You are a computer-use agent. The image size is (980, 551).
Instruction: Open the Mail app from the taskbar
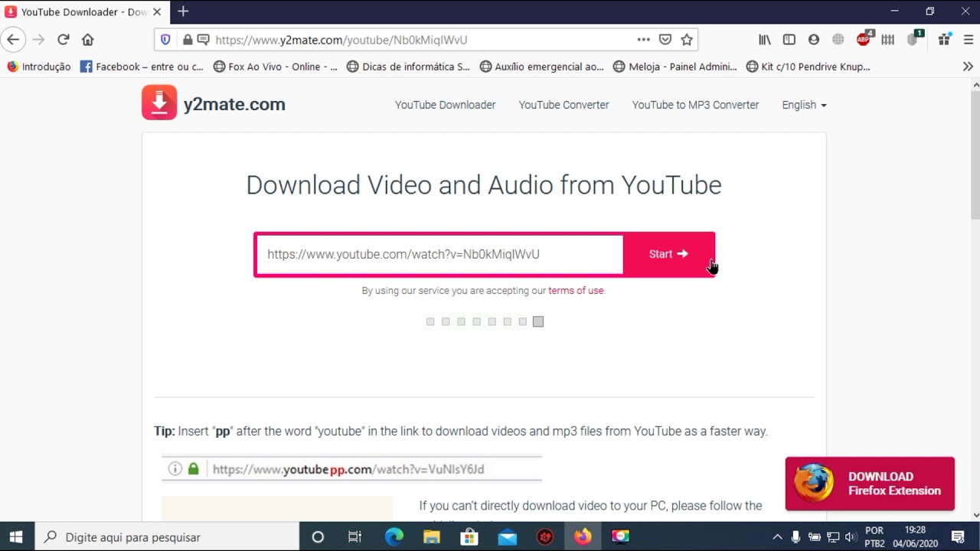pyautogui.click(x=507, y=536)
